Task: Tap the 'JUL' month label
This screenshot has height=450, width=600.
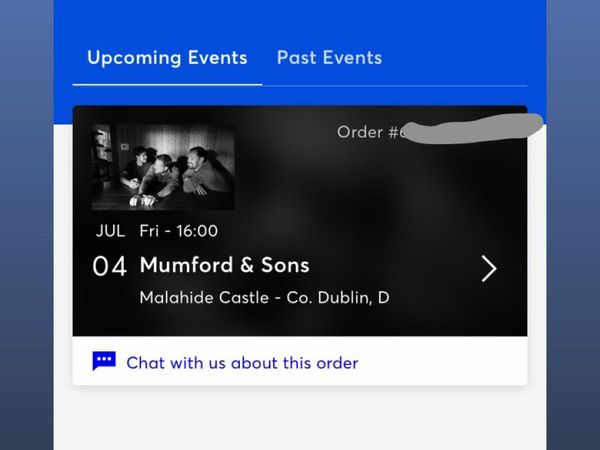Action: [x=110, y=231]
